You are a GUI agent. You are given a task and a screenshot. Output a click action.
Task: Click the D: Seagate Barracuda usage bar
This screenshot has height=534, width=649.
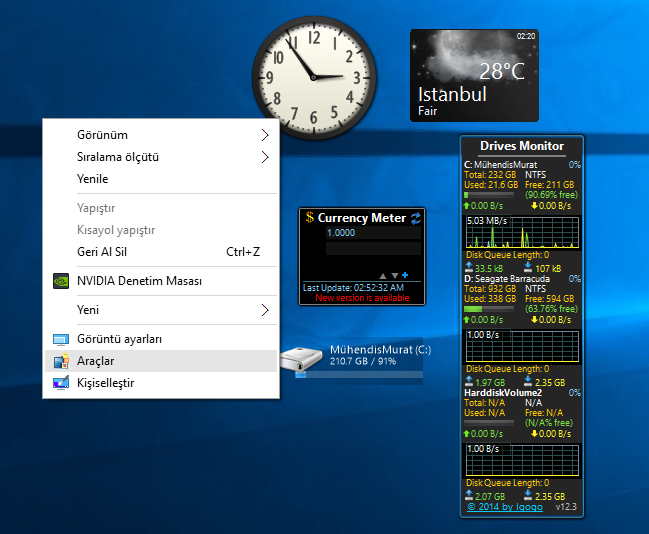pos(489,309)
